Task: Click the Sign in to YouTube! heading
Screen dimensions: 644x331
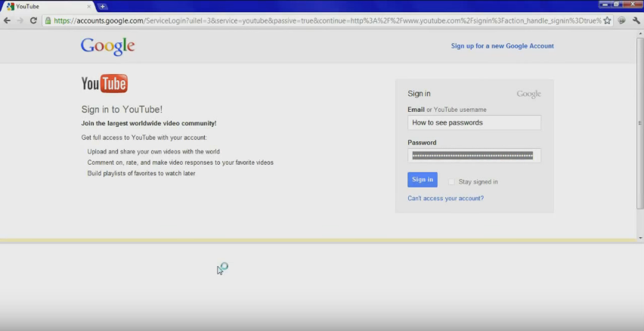Action: click(x=122, y=110)
